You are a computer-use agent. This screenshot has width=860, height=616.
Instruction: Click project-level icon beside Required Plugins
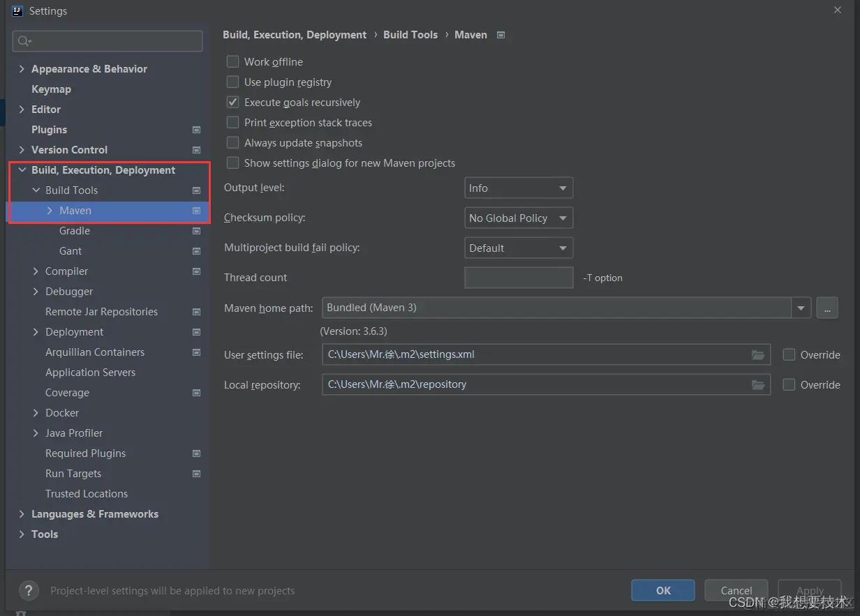[x=196, y=453]
